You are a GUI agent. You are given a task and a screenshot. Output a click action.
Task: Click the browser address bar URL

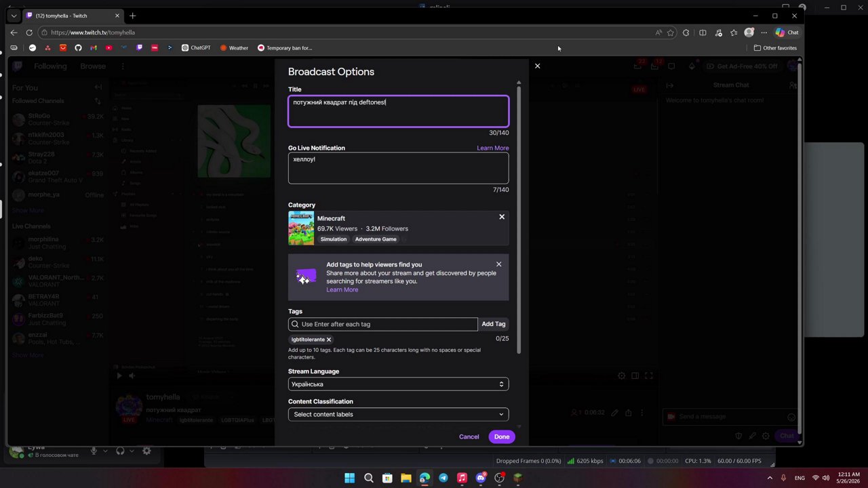(x=93, y=33)
